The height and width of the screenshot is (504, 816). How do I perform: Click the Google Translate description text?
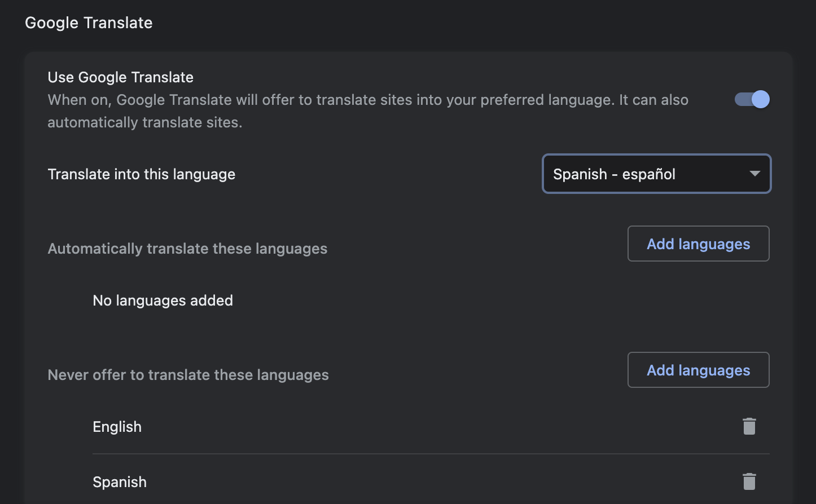pyautogui.click(x=367, y=100)
